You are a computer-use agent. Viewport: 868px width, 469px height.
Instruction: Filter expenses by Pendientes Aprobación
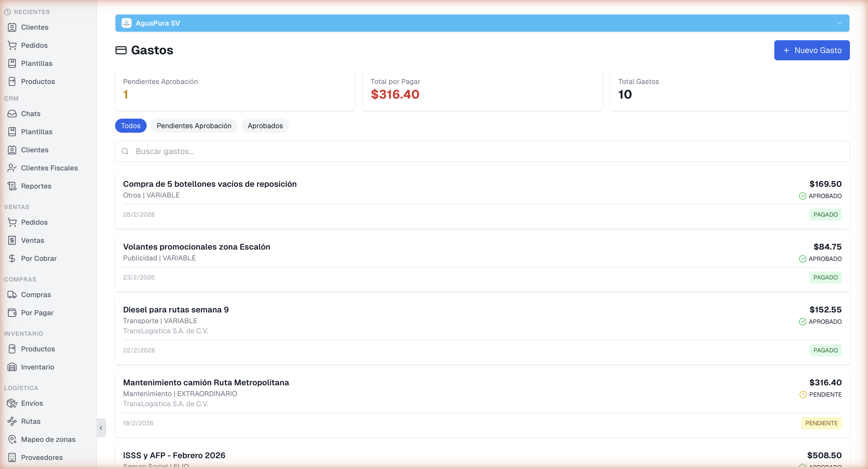(194, 125)
